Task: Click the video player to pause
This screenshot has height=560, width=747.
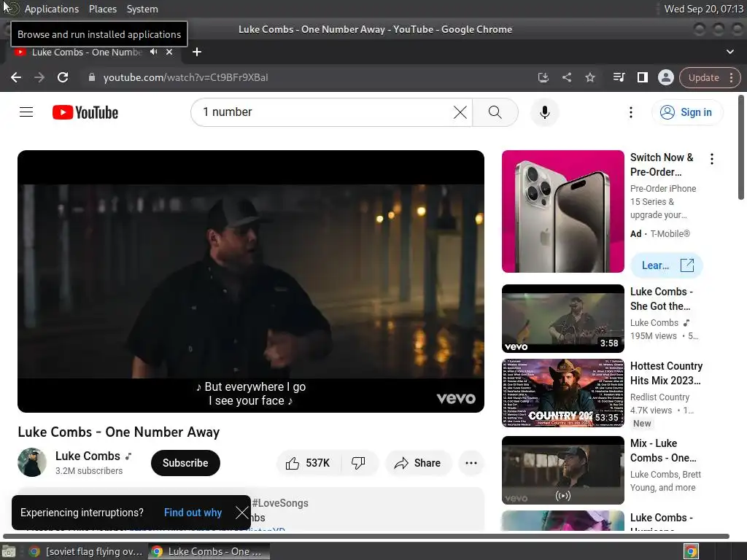Action: pyautogui.click(x=251, y=281)
